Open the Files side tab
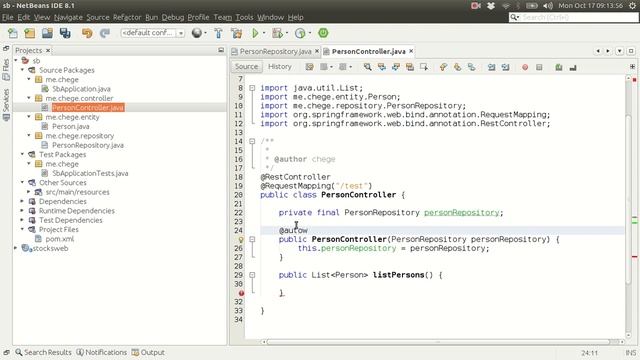This screenshot has width=640, height=360. click(x=6, y=70)
